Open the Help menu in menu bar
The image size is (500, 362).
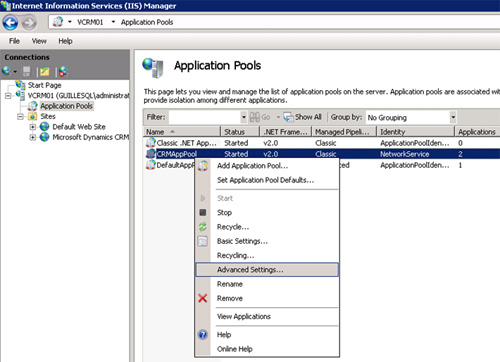65,41
